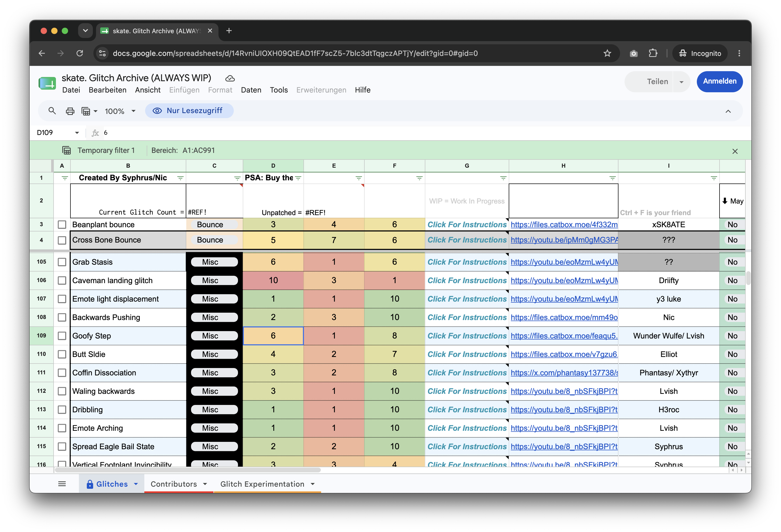781x532 pixels.
Task: Bookmark this page with the star icon
Action: coord(607,53)
